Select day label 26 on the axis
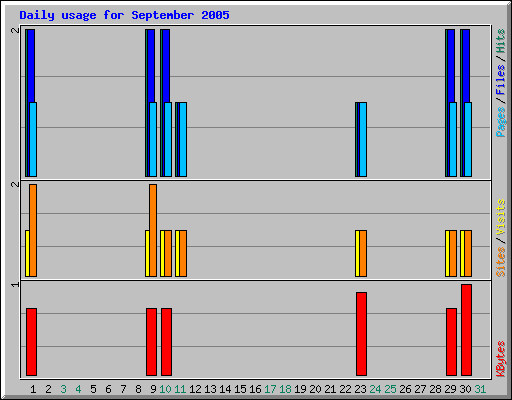Viewport: 512px width, 400px height. [x=405, y=389]
